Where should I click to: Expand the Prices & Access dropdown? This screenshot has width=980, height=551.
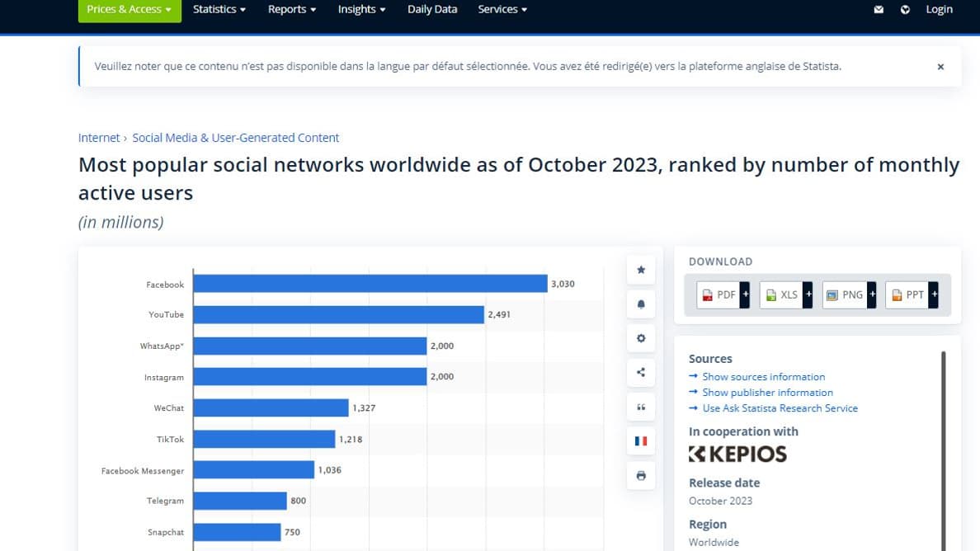tap(130, 10)
